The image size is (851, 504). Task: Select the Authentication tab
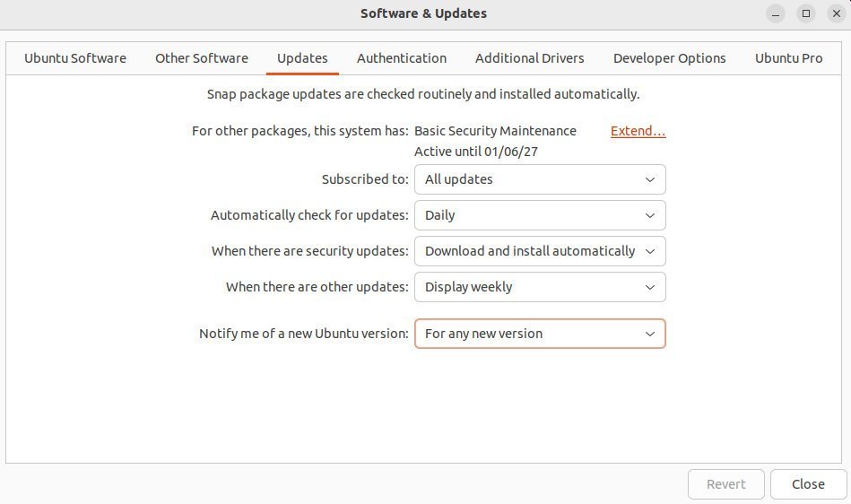[x=402, y=58]
